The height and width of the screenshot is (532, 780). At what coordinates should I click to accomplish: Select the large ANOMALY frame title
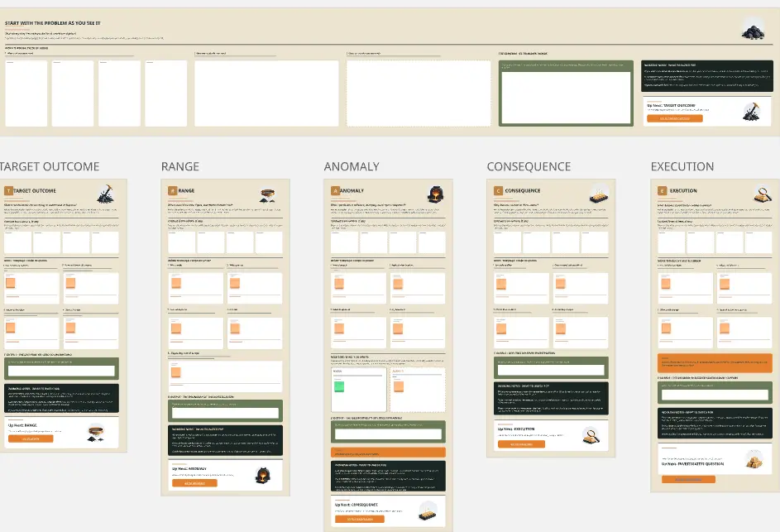point(352,167)
